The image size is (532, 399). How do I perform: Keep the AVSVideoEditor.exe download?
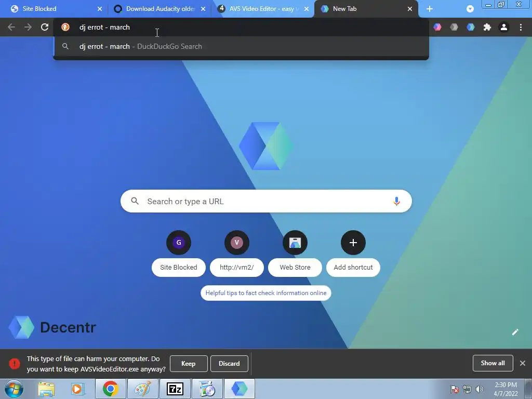coord(188,364)
